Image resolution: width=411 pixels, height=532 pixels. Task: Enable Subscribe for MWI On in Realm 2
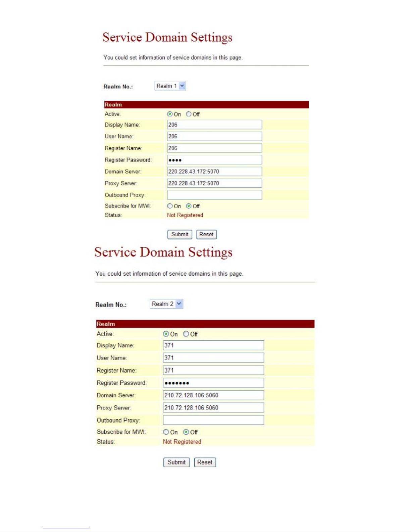coord(166,432)
